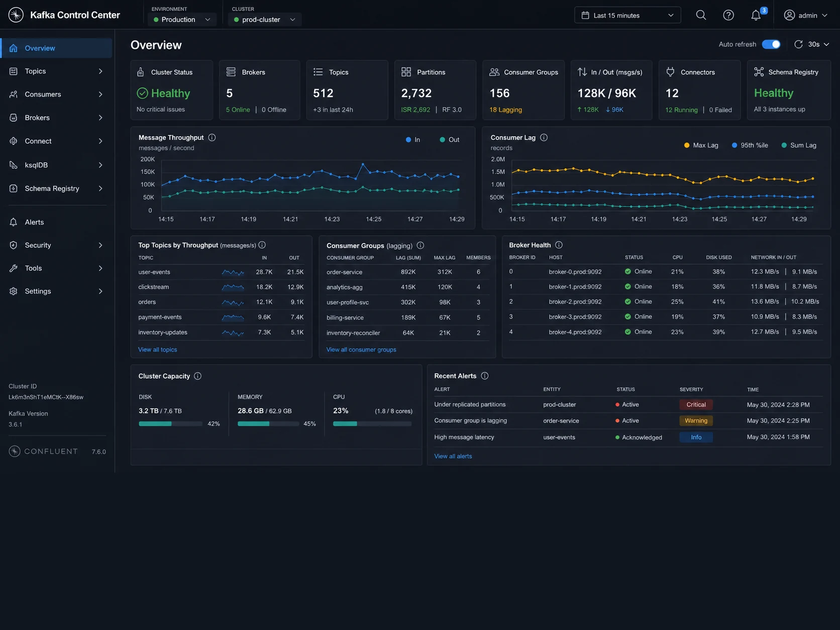Click the manual refresh icon

798,44
